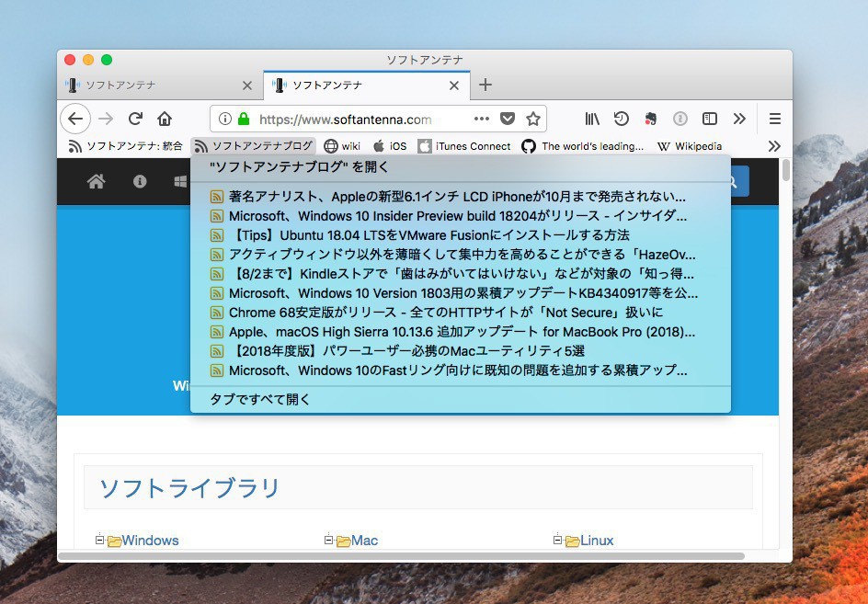Open The world's leading GitHub bookmark

[582, 146]
